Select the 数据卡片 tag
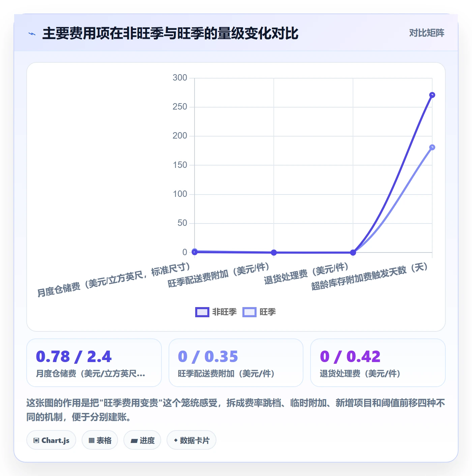472x476 pixels. 191,440
